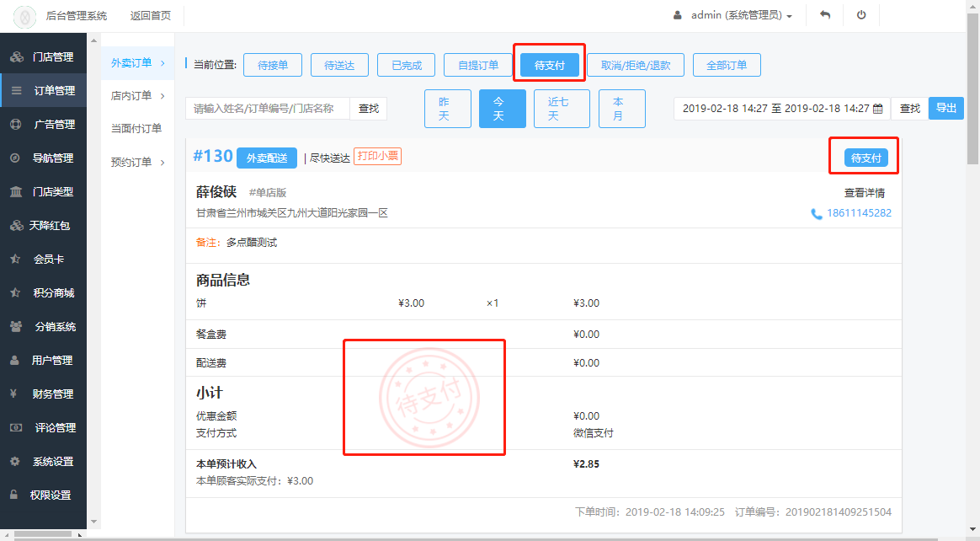The height and width of the screenshot is (541, 980).
Task: Filter orders by 本月
Action: point(622,109)
